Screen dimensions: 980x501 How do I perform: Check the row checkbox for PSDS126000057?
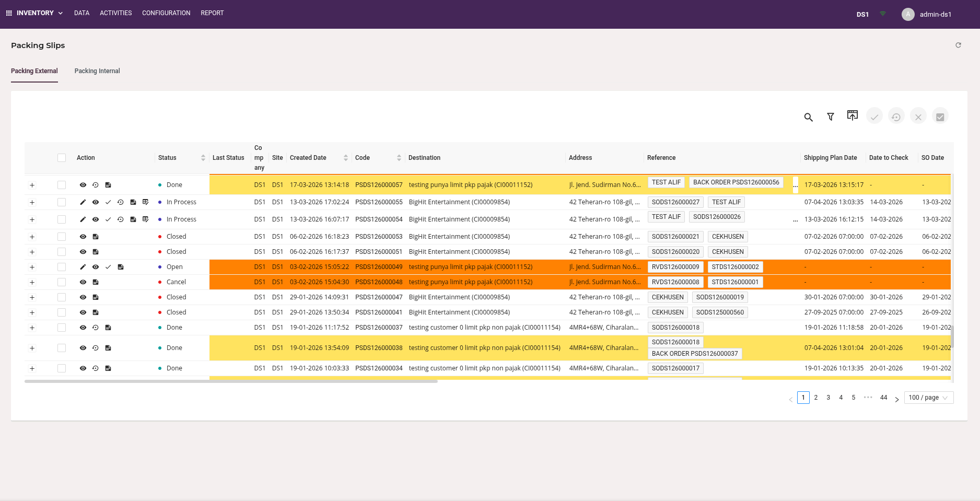point(62,185)
